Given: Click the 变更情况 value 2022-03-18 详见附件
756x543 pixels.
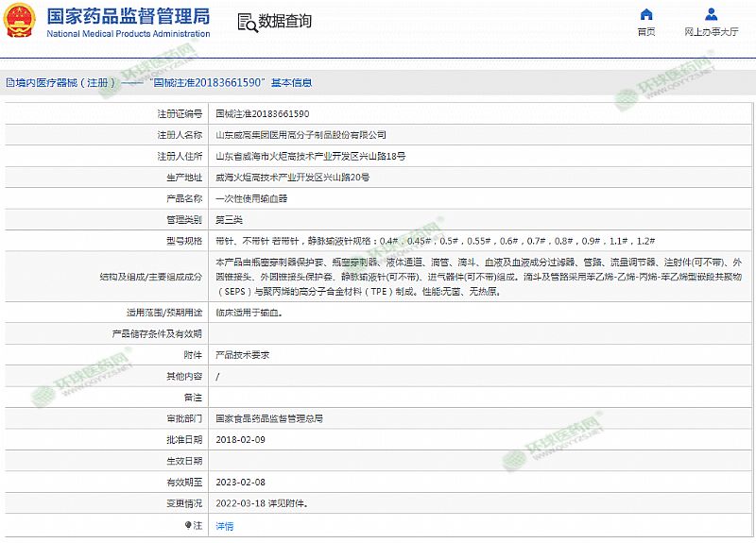Looking at the screenshot, I should (260, 503).
